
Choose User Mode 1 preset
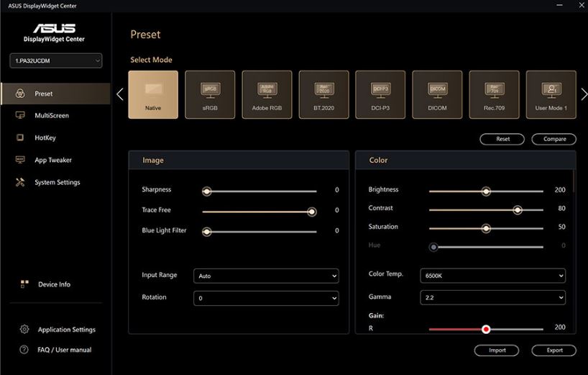551,94
